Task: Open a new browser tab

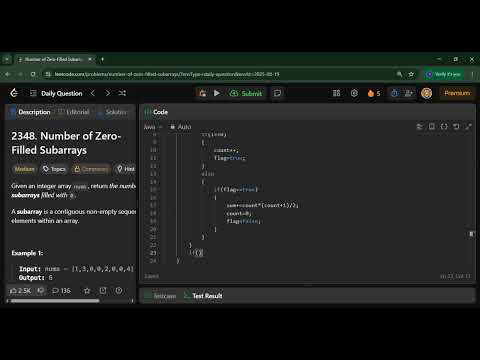Action: (x=103, y=59)
